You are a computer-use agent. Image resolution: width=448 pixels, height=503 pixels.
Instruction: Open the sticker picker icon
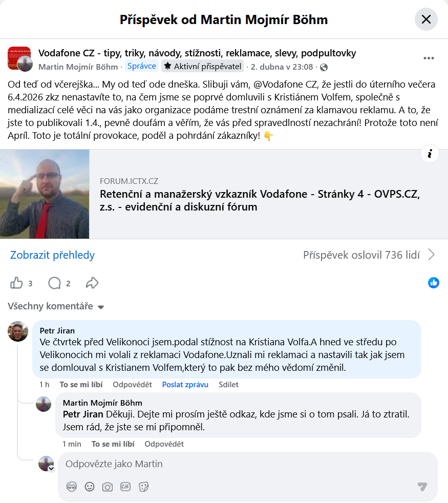pyautogui.click(x=143, y=487)
